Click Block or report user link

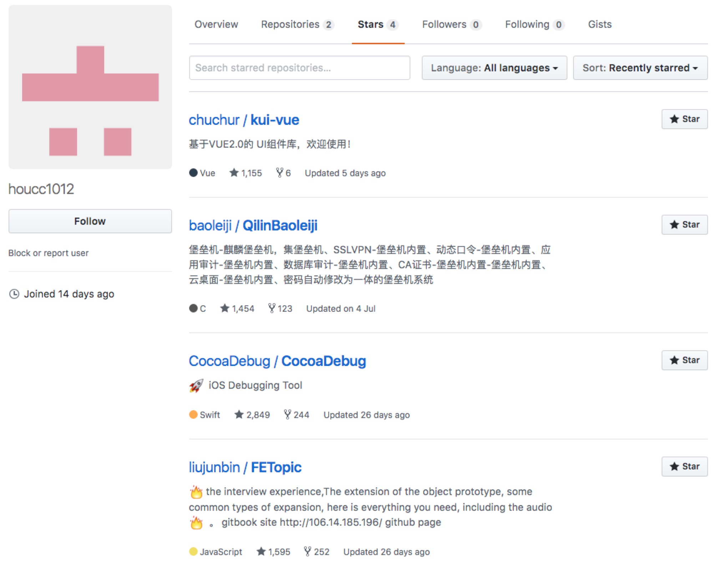[49, 253]
